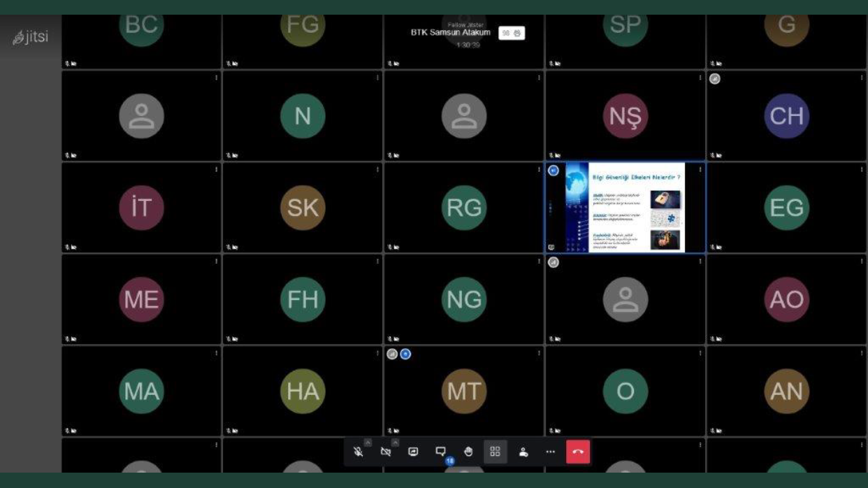
Task: Open the shared presentation video tile
Action: click(625, 208)
